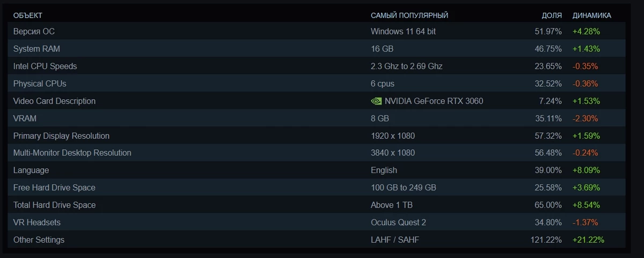Viewport: 644px width, 258px height.
Task: Expand the Версия ОС row
Action: click(x=317, y=31)
